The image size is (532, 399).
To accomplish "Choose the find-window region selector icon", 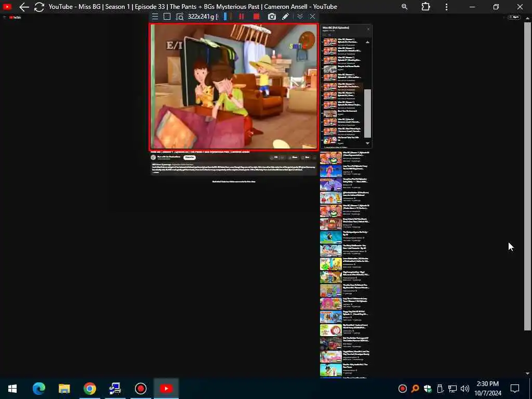I will click(x=179, y=17).
